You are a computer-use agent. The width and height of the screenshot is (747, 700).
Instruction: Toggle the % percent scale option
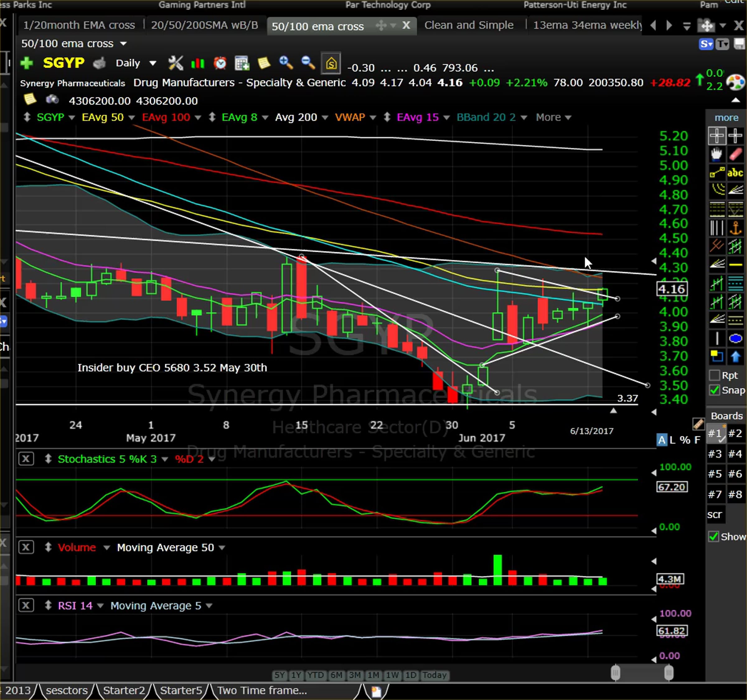coord(685,439)
